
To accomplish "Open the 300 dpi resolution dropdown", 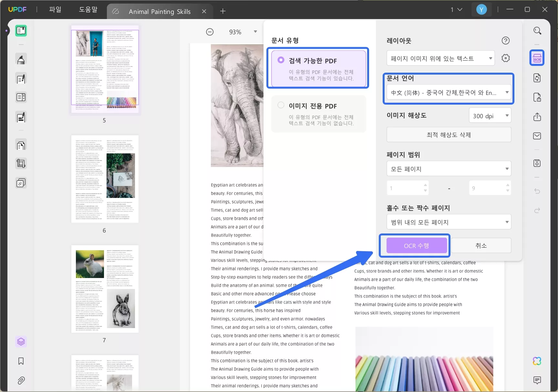I will tap(490, 116).
